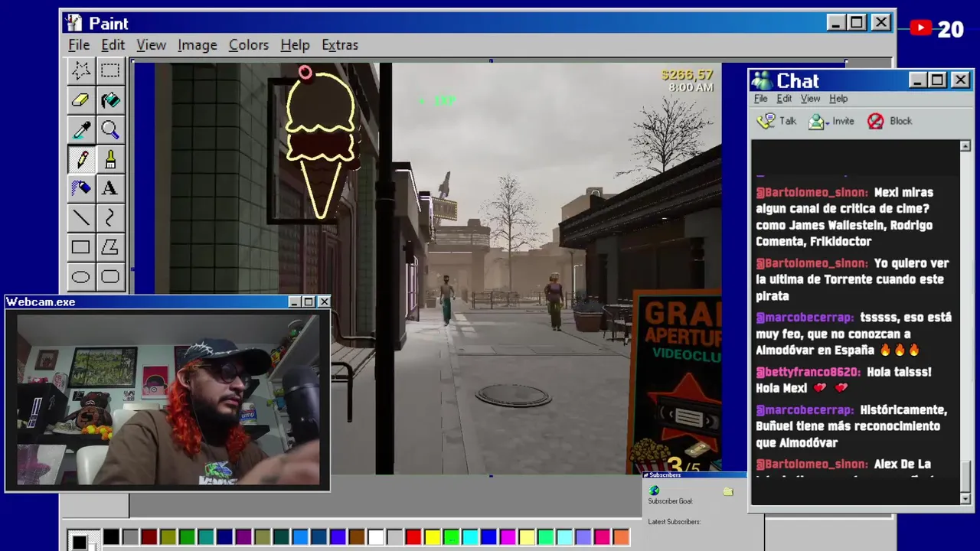Screen dimensions: 980x551
Task: Select the rectangular Select tool
Action: point(109,71)
